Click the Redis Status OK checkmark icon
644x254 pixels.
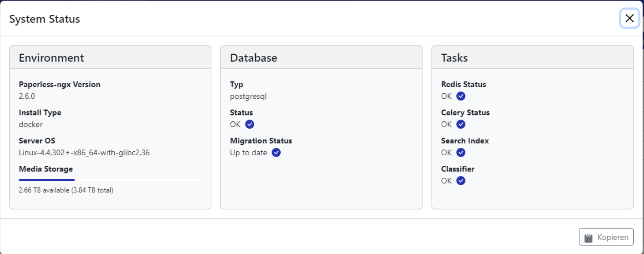tap(461, 96)
